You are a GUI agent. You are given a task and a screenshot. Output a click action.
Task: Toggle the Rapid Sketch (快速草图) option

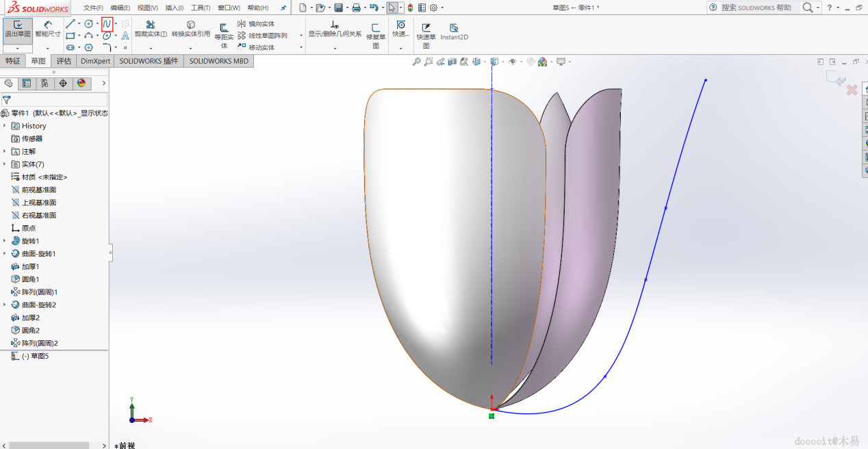pos(426,32)
